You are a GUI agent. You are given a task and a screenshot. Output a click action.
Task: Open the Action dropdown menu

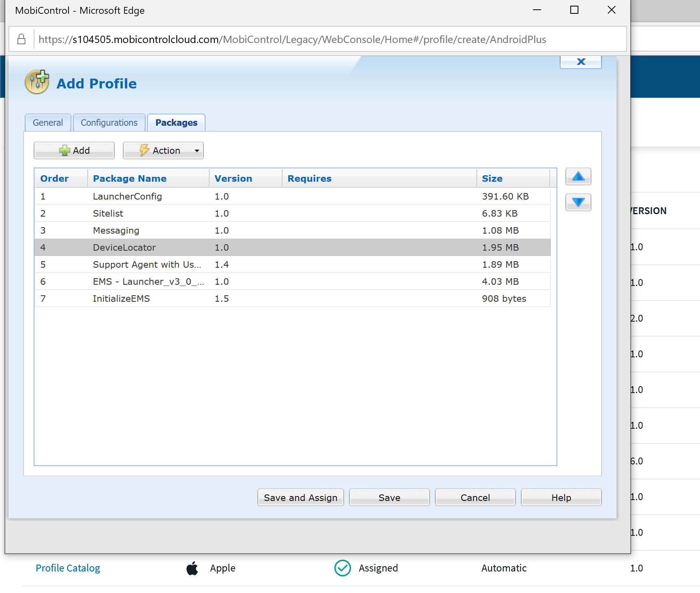point(163,150)
